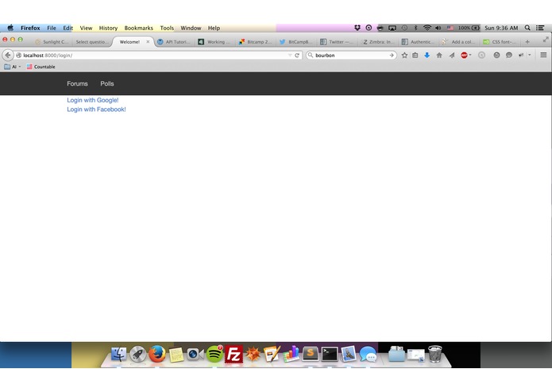Viewport: 552px width, 392px height.
Task: Click the Login with Google! link
Action: pos(93,100)
